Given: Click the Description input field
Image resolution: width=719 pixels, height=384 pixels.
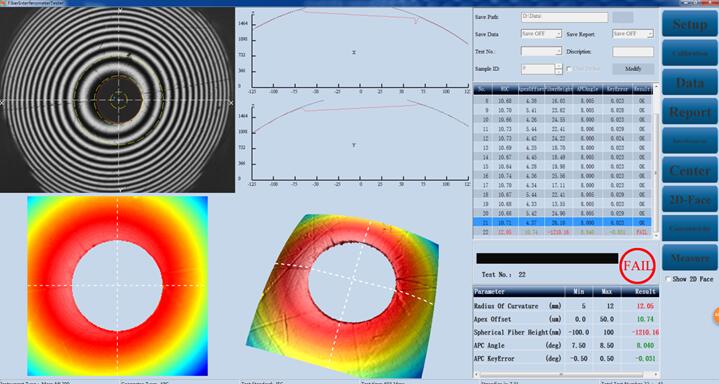Looking at the screenshot, I should click(633, 51).
